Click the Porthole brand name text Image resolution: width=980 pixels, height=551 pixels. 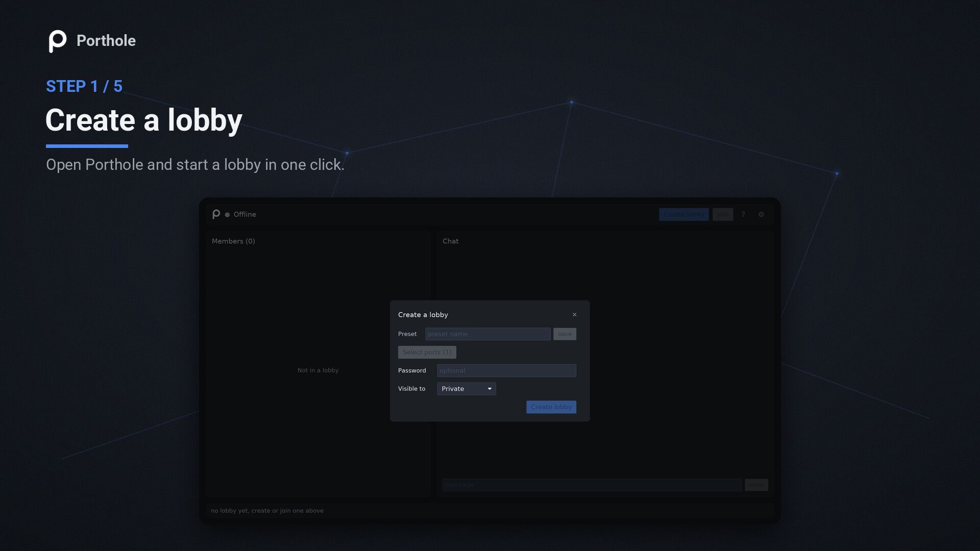coord(106,41)
